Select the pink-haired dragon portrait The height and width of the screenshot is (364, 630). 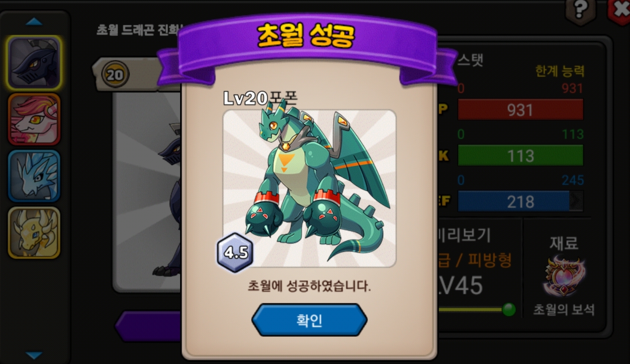(x=34, y=119)
